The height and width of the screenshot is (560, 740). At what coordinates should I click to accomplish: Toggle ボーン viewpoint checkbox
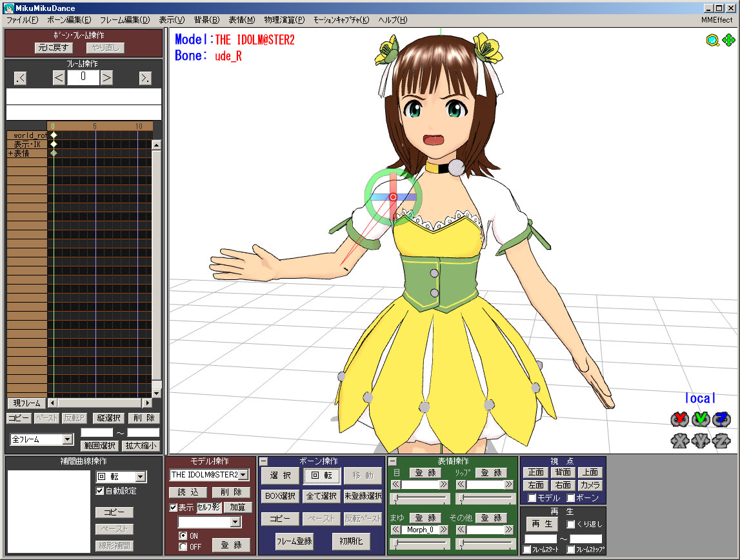pos(570,497)
